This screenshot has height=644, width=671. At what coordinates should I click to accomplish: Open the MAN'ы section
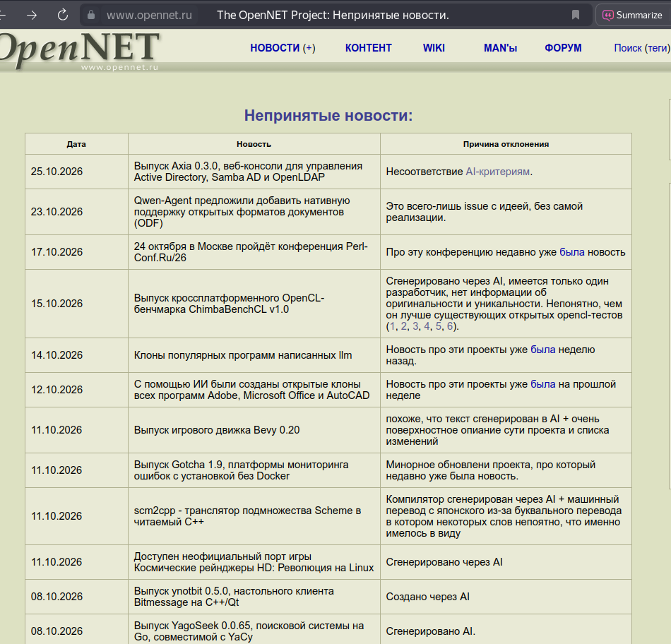(500, 48)
